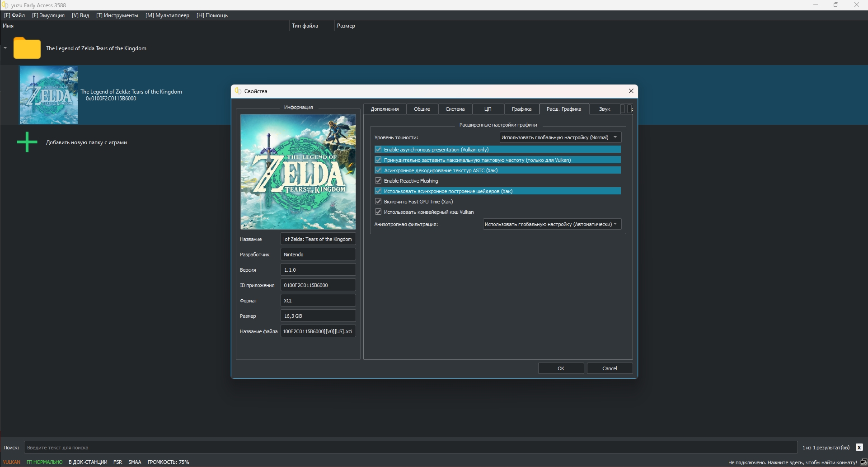Click the Название файла field
The image size is (868, 467).
tap(318, 331)
